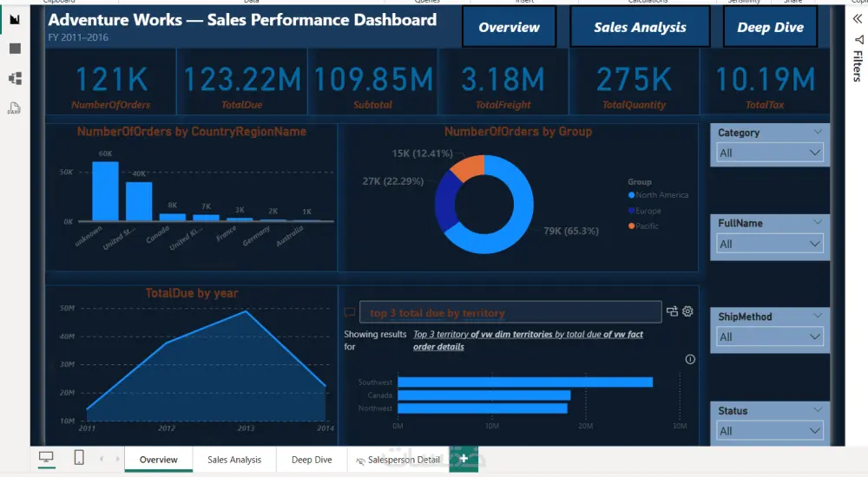The image size is (868, 477).
Task: Open the FullName slicer dropdown
Action: 769,244
